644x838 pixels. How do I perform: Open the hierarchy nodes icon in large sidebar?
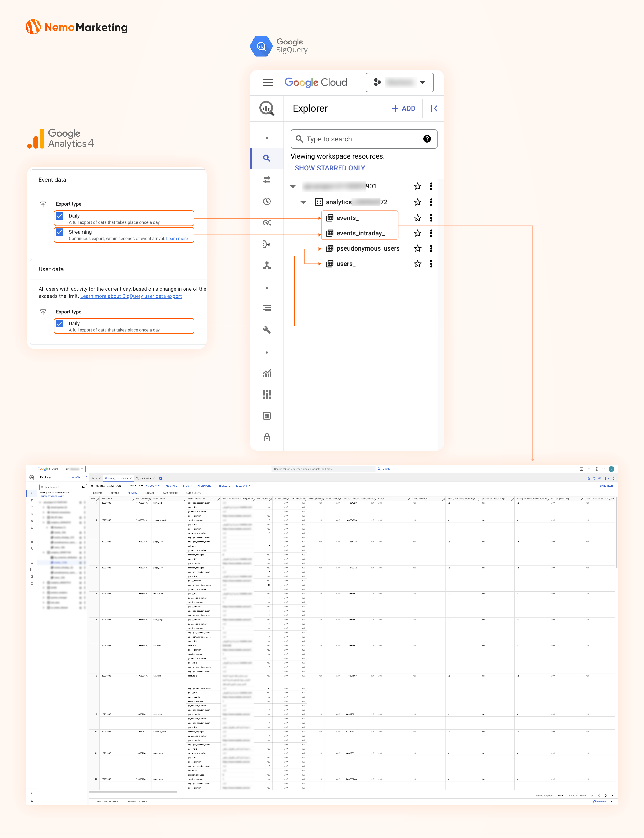click(x=267, y=266)
